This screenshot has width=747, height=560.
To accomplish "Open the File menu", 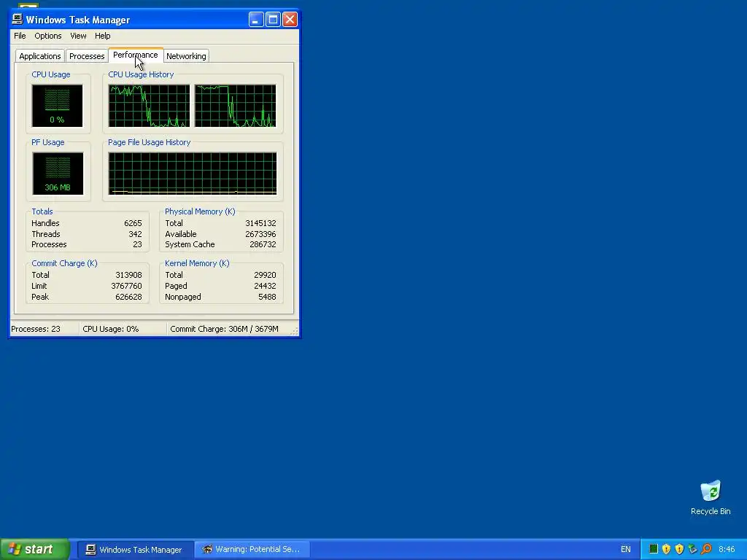I will (20, 36).
